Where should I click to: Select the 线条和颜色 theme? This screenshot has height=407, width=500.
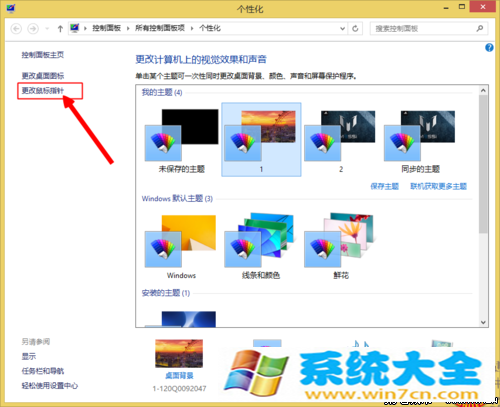point(261,247)
